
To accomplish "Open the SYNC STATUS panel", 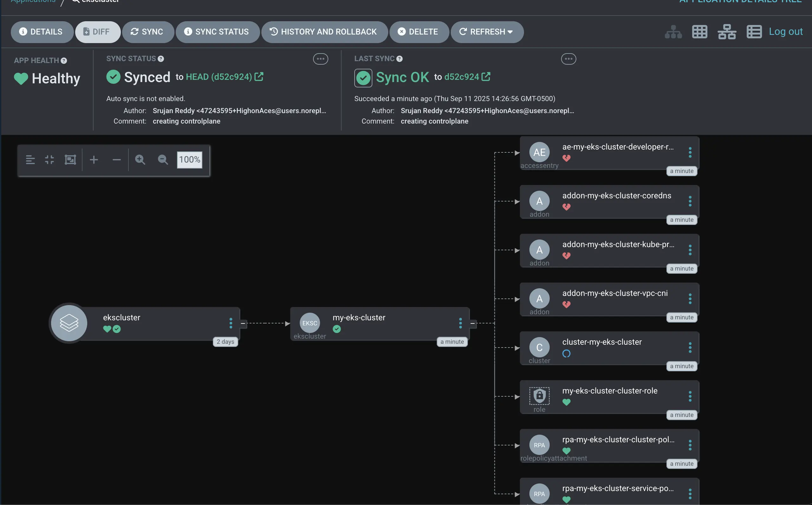I will coord(217,32).
